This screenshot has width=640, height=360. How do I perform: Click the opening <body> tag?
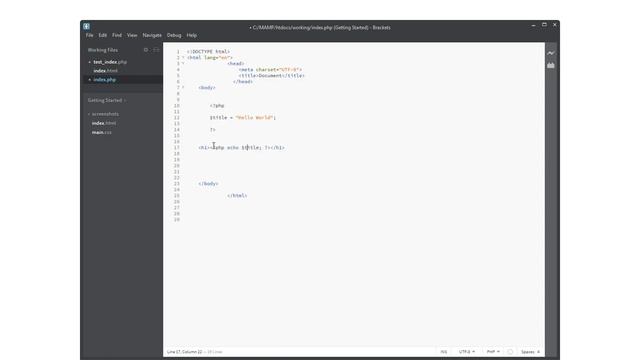tap(207, 88)
